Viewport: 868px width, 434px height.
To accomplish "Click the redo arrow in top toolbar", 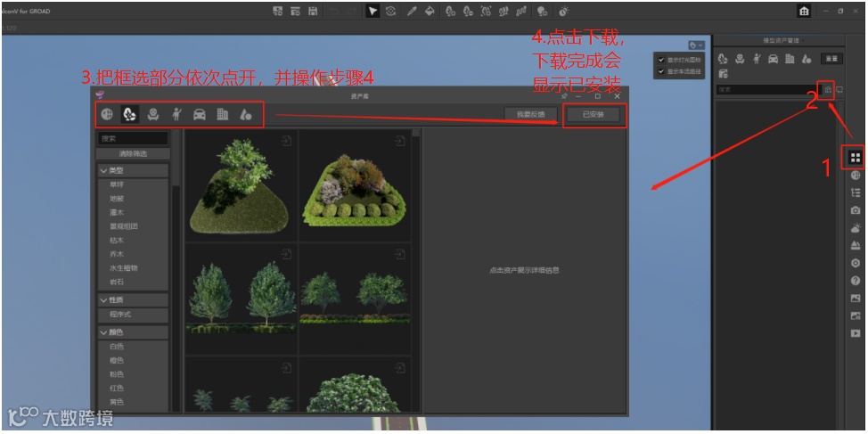I will coord(352,11).
